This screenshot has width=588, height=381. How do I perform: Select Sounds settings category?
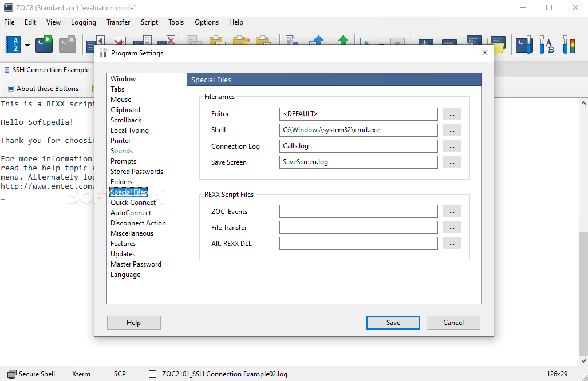pyautogui.click(x=121, y=151)
